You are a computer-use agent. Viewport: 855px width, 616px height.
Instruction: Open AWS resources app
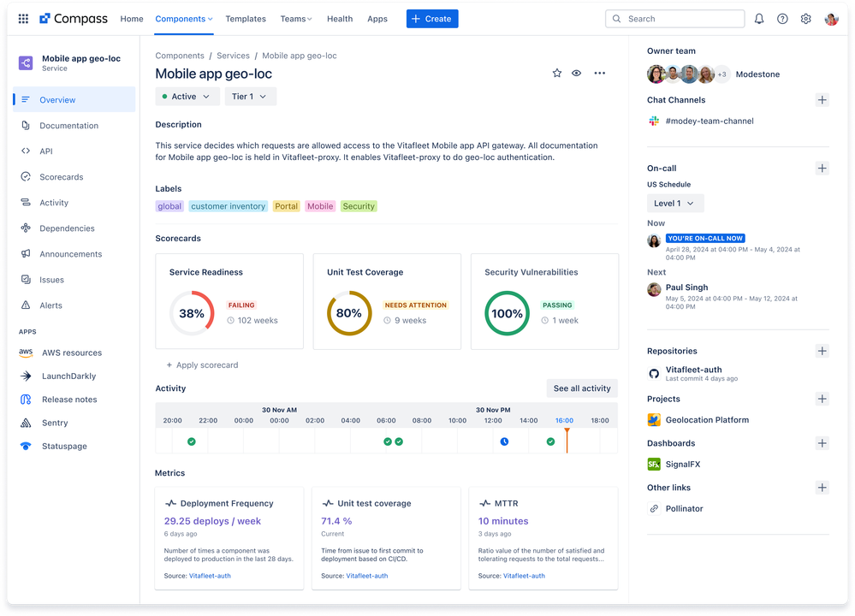tap(74, 352)
